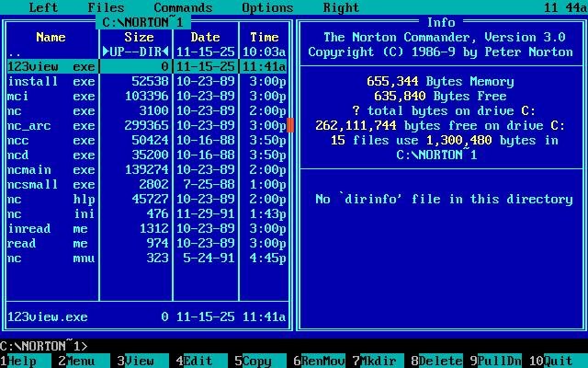Image resolution: width=588 pixels, height=368 pixels.
Task: Click 'The Norton Commander, Version 3.0' text
Action: tap(445, 37)
